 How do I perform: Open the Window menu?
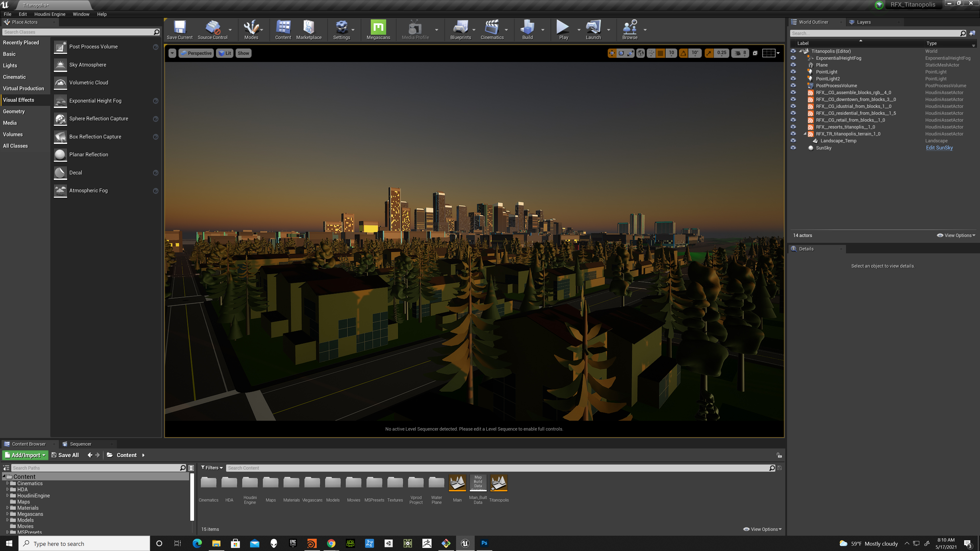(81, 14)
